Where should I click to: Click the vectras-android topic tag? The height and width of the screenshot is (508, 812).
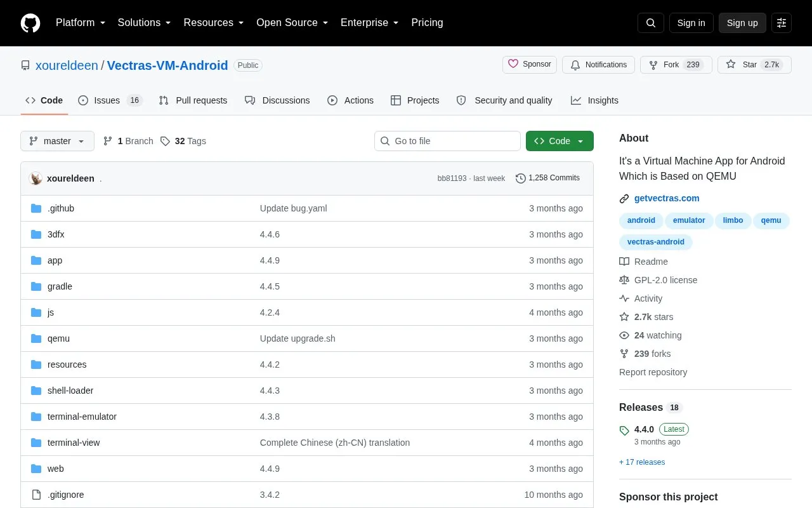point(656,242)
